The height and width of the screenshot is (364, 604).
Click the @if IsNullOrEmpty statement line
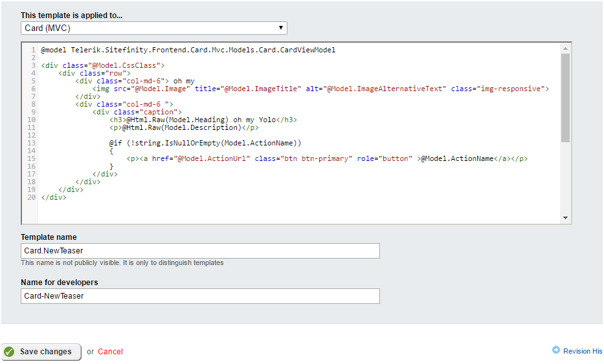pyautogui.click(x=205, y=143)
